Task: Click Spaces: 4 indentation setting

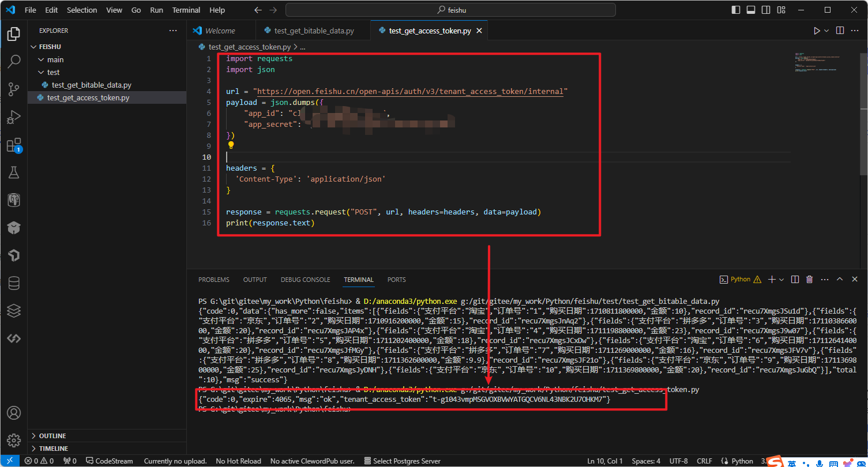Action: click(646, 461)
